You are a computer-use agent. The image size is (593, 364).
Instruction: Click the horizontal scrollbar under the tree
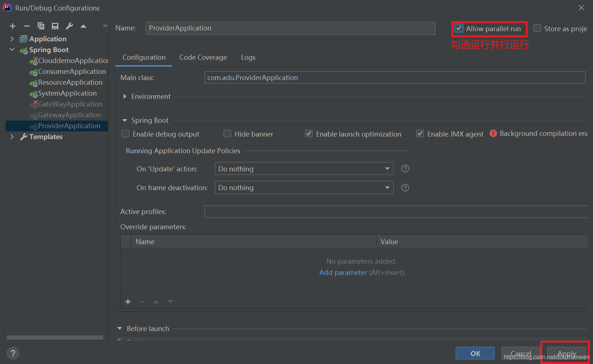coord(55,338)
